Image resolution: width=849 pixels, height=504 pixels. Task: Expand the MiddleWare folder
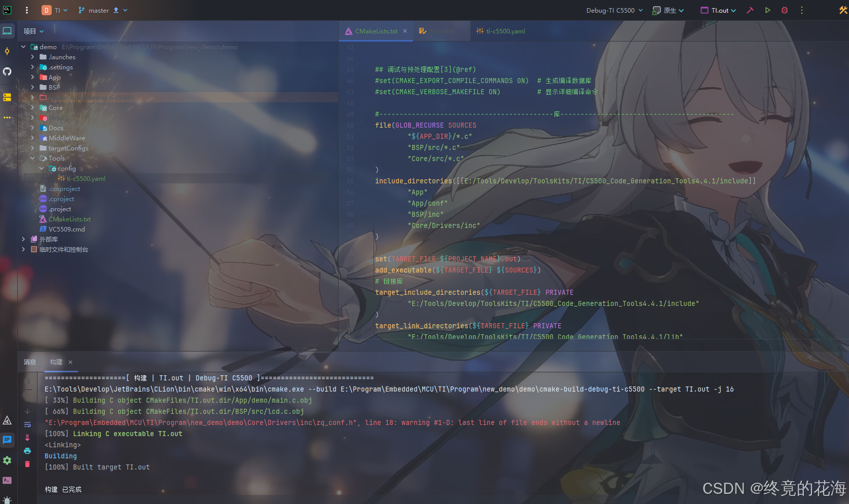click(32, 138)
